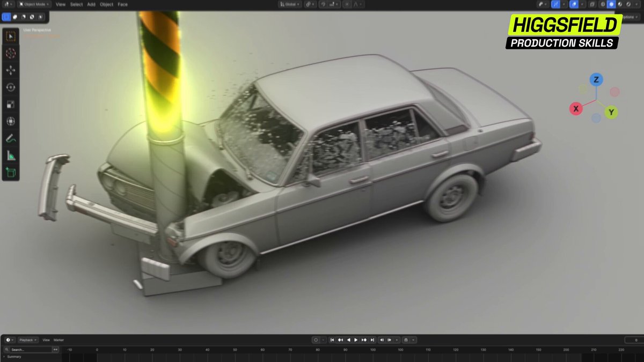
Task: Expand the Summary row in the timeline
Action: (x=4, y=357)
